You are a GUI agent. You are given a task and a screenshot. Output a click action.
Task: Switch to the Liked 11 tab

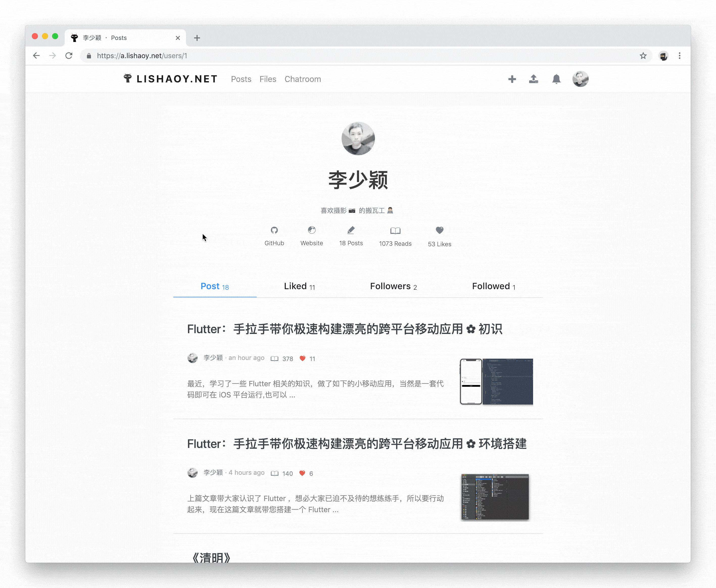300,286
